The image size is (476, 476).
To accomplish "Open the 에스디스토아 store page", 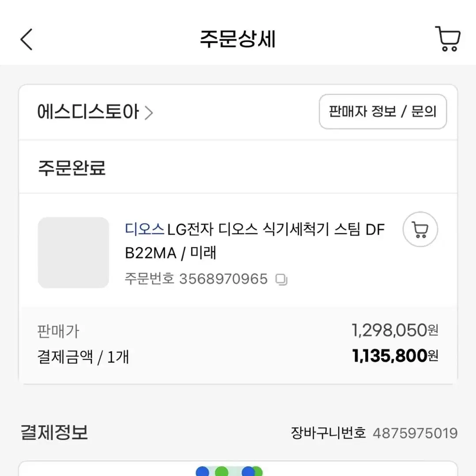I will [x=88, y=112].
